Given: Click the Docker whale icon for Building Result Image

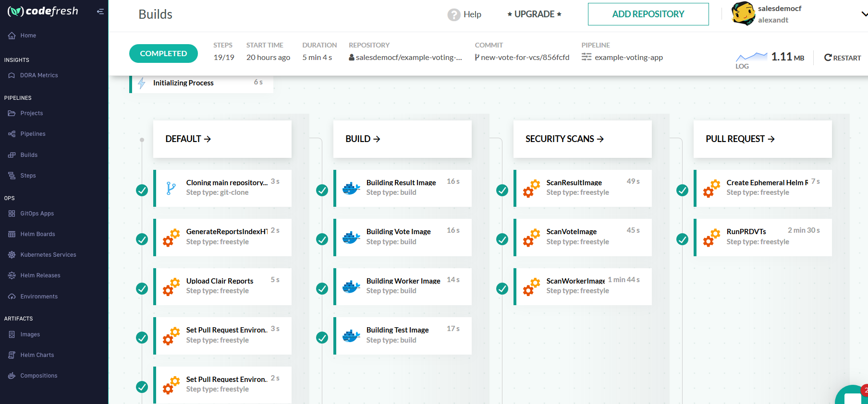Looking at the screenshot, I should (x=351, y=188).
